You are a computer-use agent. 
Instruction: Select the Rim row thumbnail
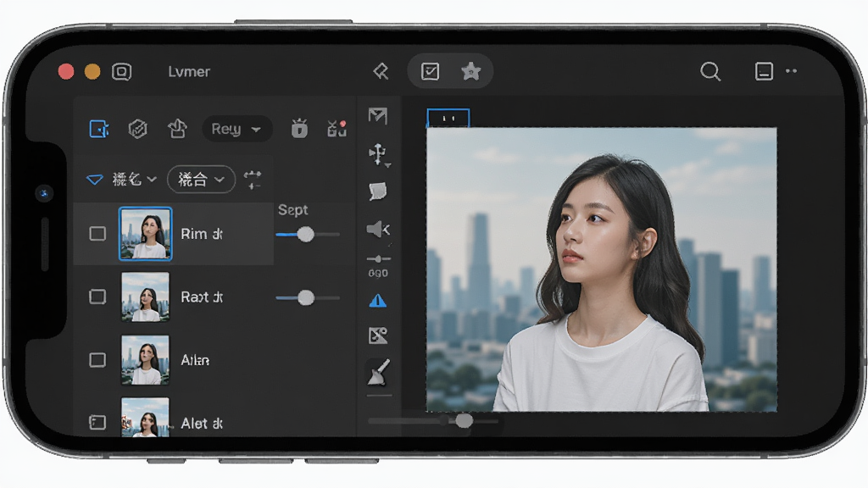146,234
